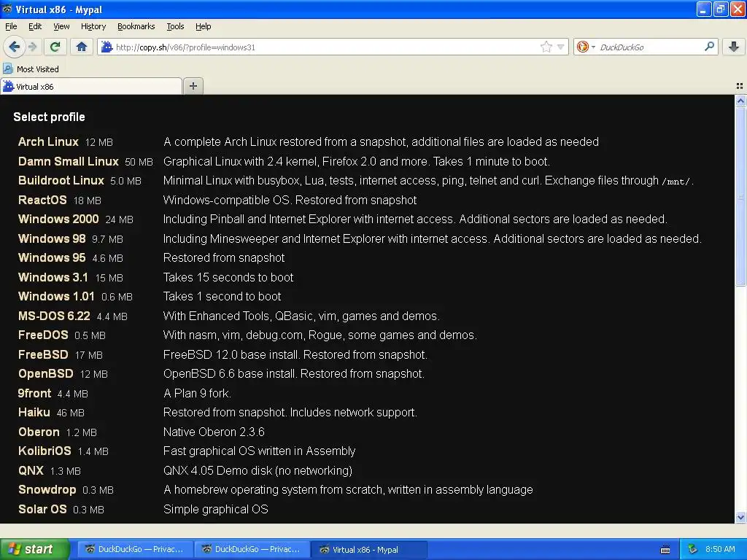
Task: Select the Virtual x86 tab
Action: coord(91,87)
